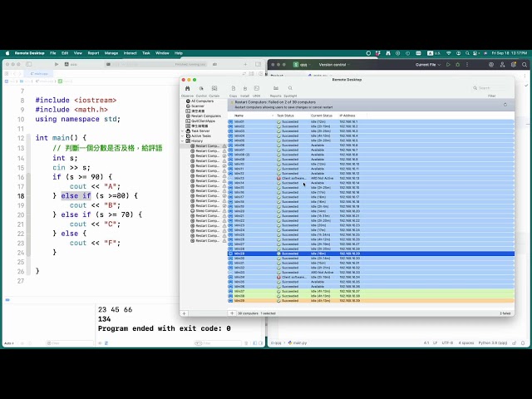
Task: Open the File menu
Action: [53, 53]
